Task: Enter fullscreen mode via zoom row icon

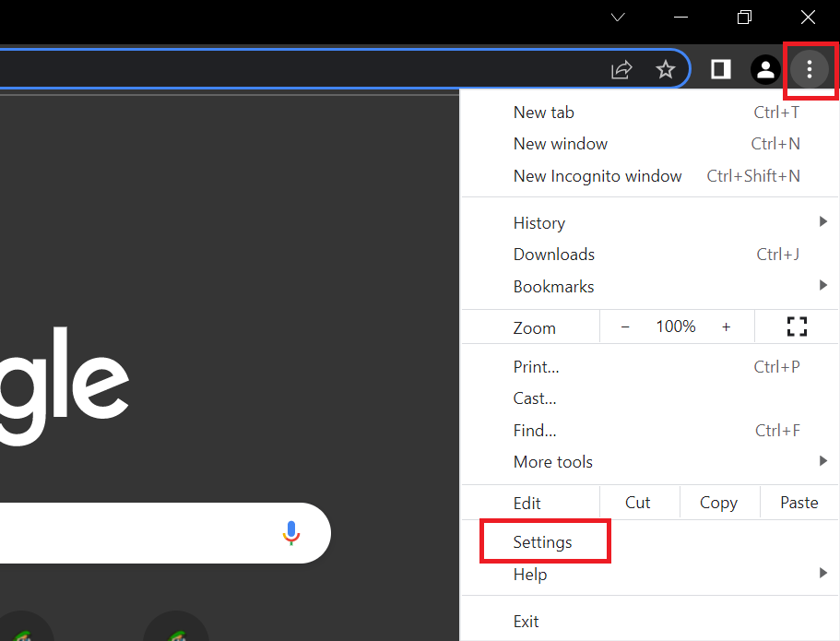Action: click(797, 326)
